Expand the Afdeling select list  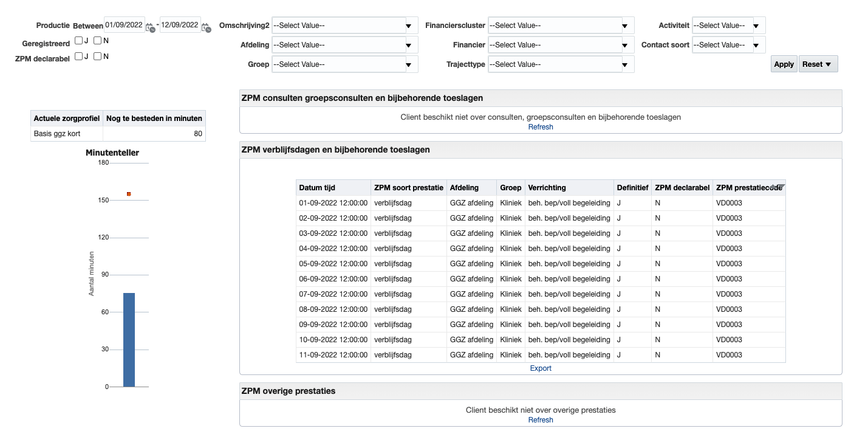(344, 45)
